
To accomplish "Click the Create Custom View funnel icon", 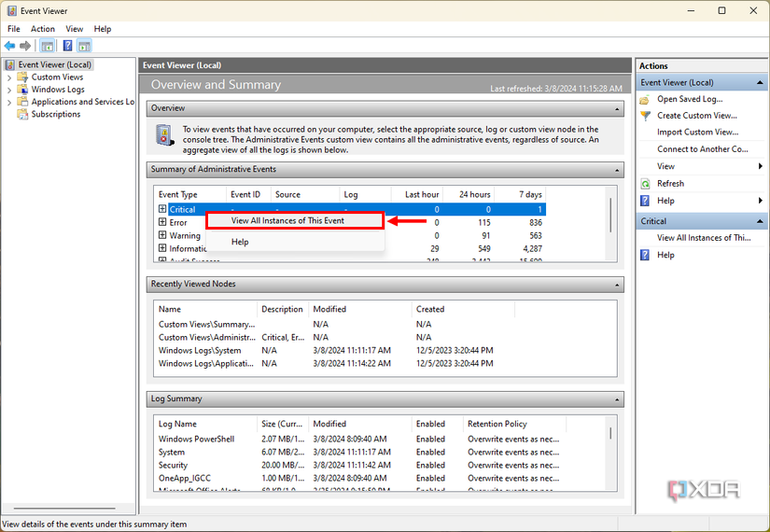I will (x=645, y=116).
